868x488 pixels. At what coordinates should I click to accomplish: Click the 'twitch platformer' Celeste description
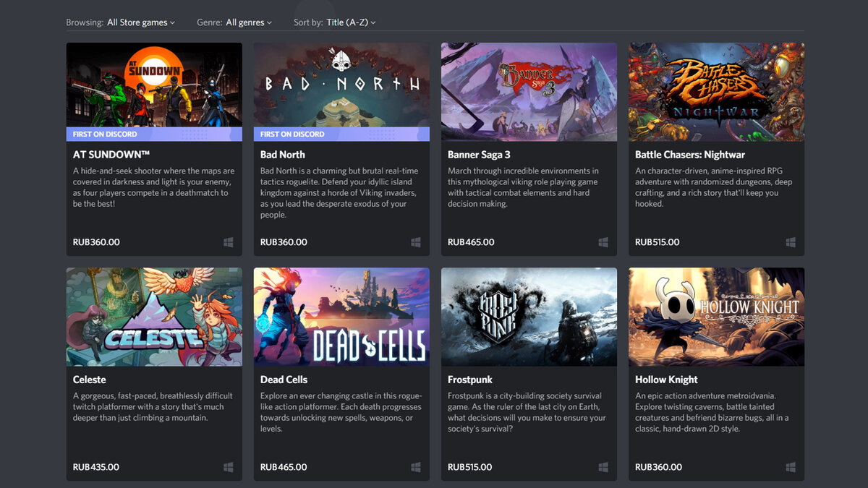(153, 407)
